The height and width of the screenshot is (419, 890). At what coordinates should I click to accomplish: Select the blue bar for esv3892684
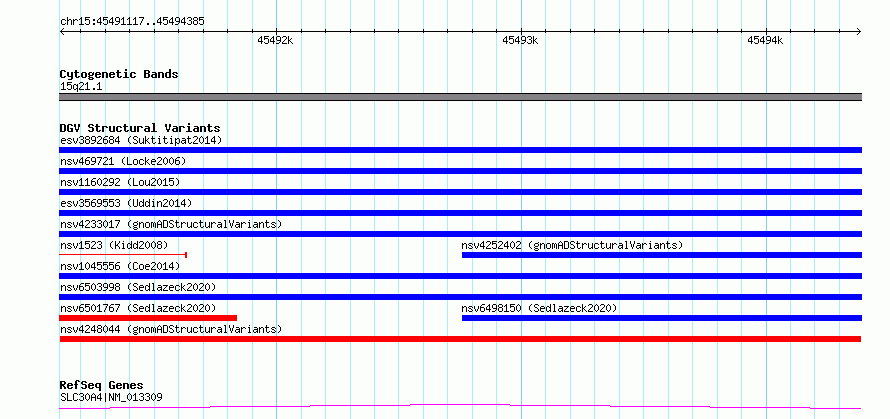point(460,150)
